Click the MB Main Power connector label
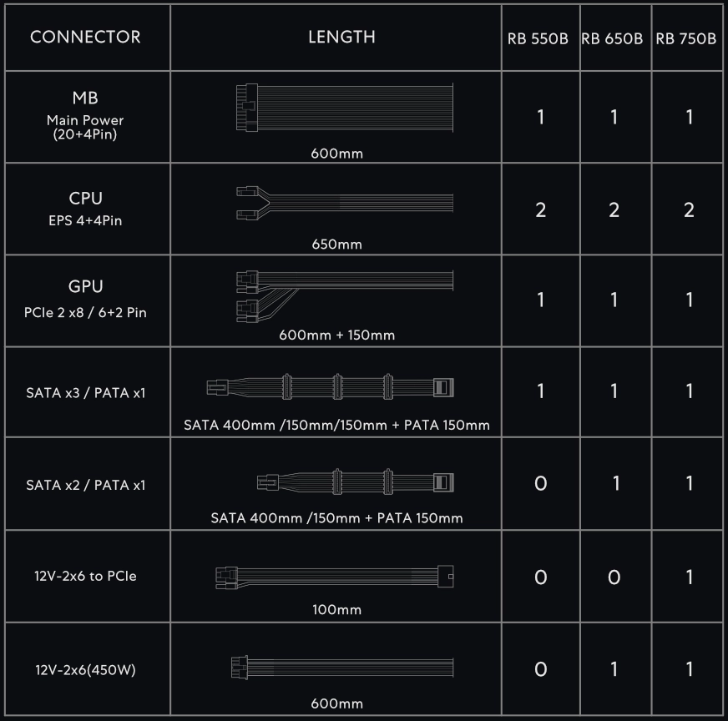Viewport: 728px width, 721px height. (x=85, y=115)
